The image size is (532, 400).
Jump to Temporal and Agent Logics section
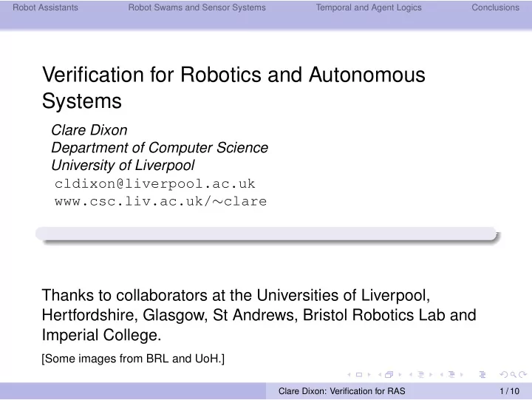pos(369,7)
